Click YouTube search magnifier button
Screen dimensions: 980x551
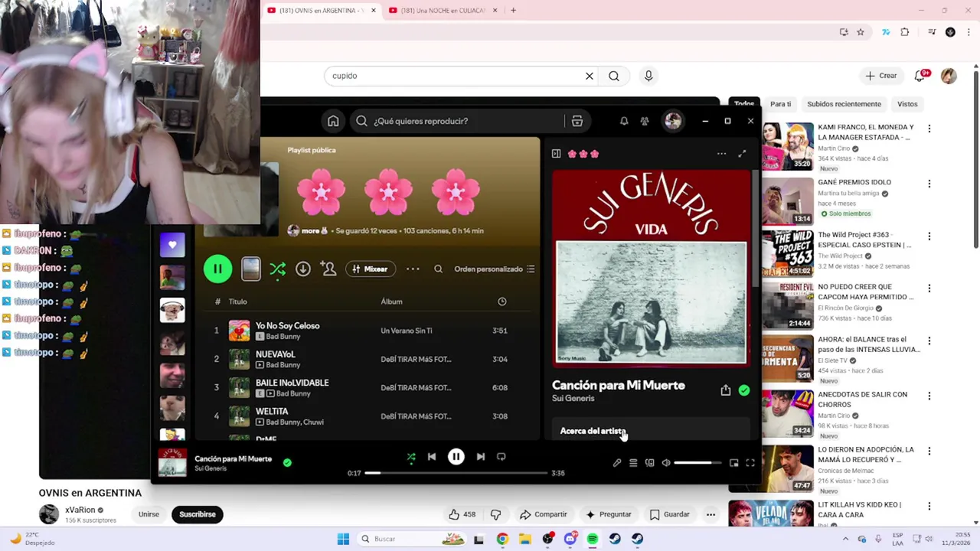click(x=614, y=76)
